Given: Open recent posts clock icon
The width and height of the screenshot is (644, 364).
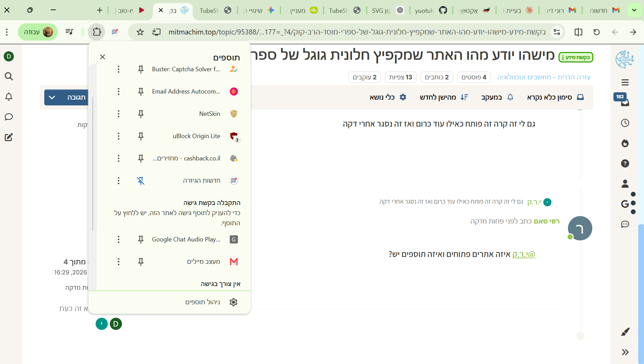Looking at the screenshot, I should tap(625, 123).
